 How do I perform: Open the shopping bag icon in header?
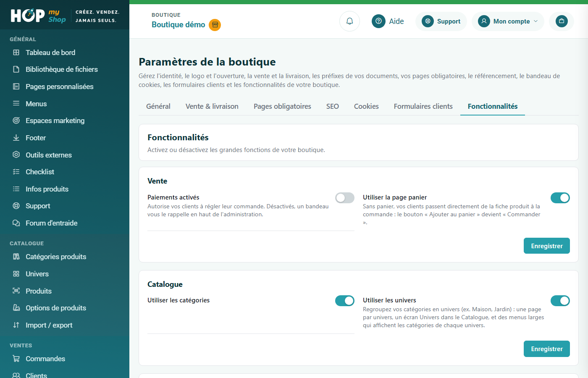pos(562,21)
